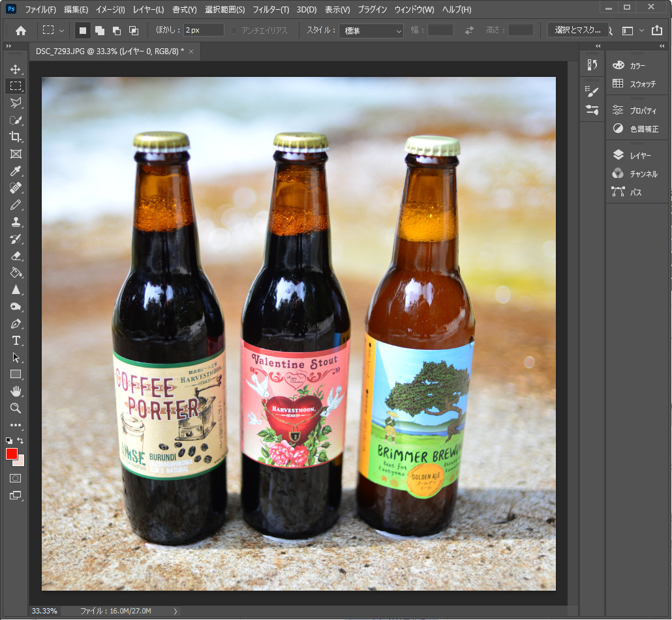672x620 pixels.
Task: Select the Move tool
Action: click(16, 69)
